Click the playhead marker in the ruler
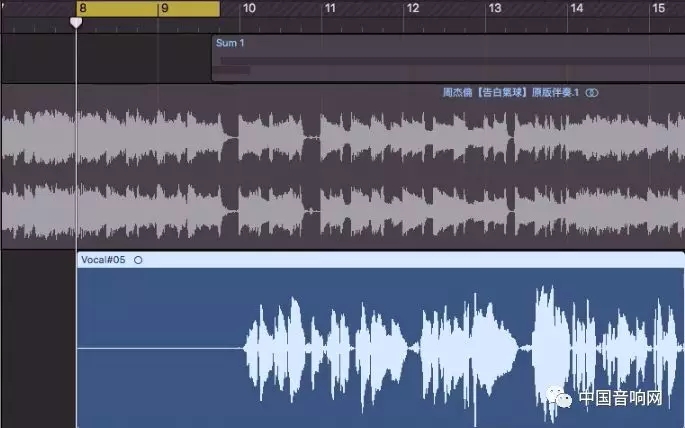The width and height of the screenshot is (685, 428). 76,23
